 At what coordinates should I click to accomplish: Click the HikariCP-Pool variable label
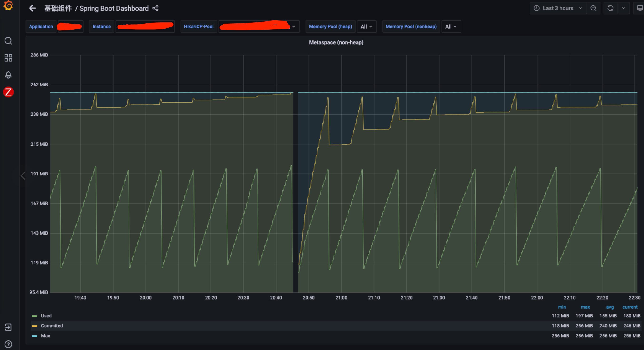pyautogui.click(x=199, y=26)
